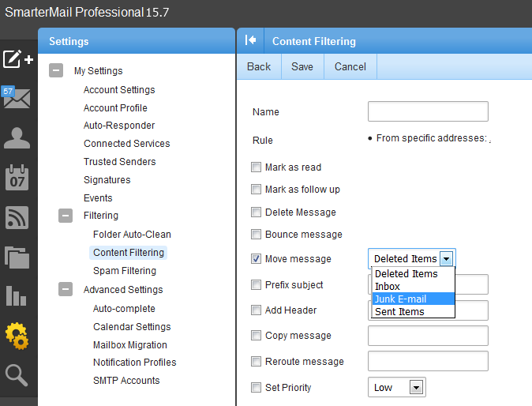The height and width of the screenshot is (406, 532).
Task: Open the file storage folders icon
Action: point(17,257)
